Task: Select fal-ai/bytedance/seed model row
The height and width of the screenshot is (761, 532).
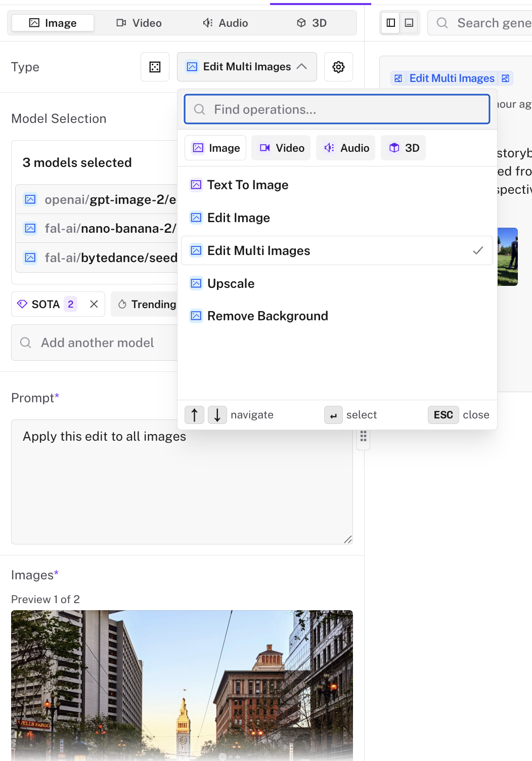Action: click(x=97, y=258)
